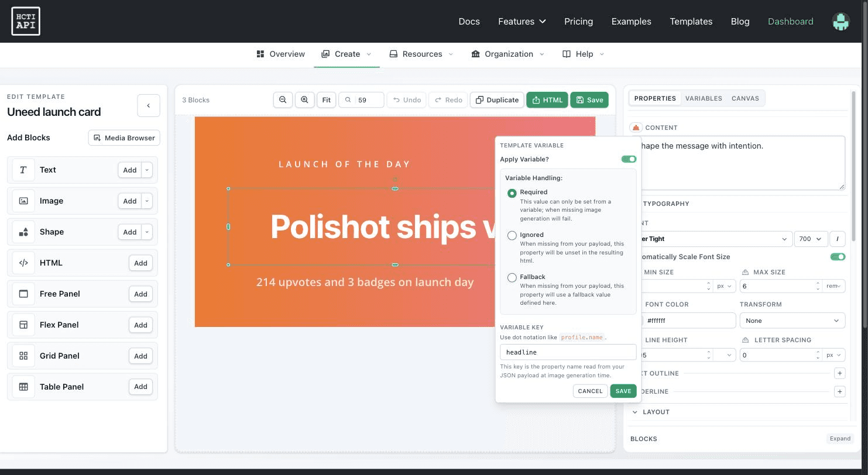The width and height of the screenshot is (868, 475).
Task: Click the Text block icon
Action: tap(23, 170)
